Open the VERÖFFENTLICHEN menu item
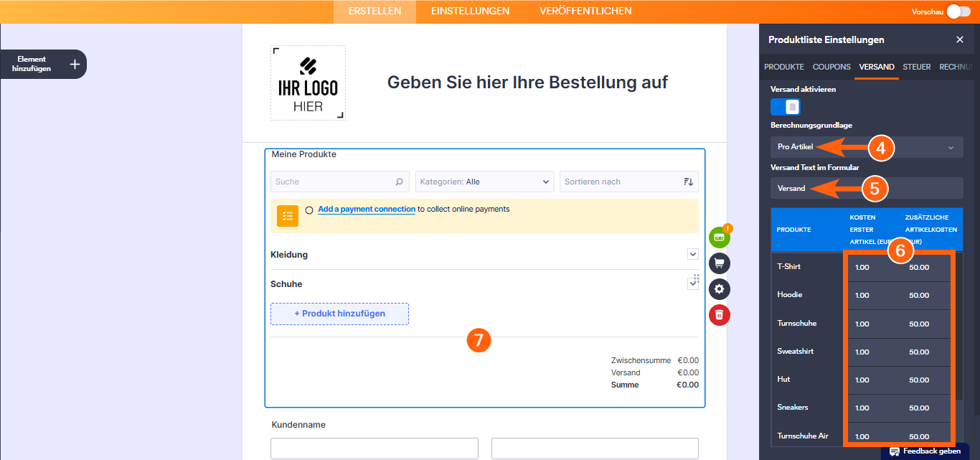 [x=585, y=11]
